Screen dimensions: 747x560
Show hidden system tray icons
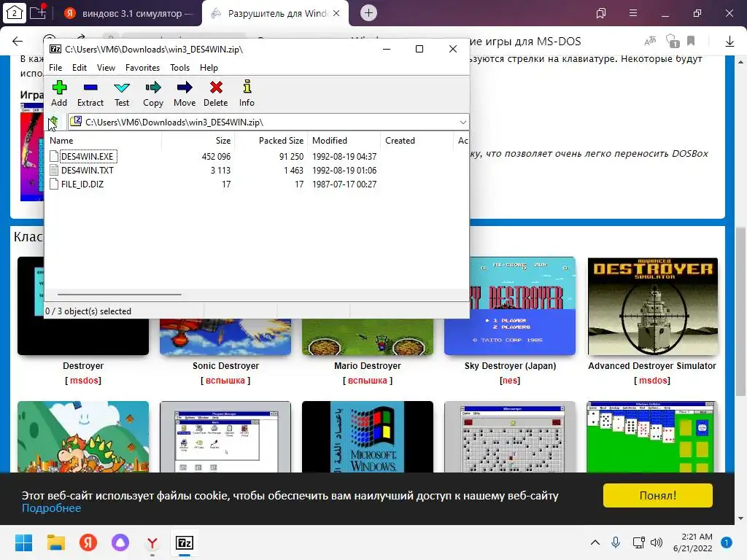pos(595,542)
